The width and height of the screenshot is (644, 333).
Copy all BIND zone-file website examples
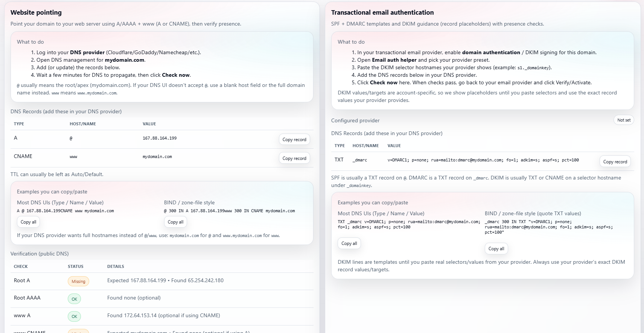[x=175, y=222]
